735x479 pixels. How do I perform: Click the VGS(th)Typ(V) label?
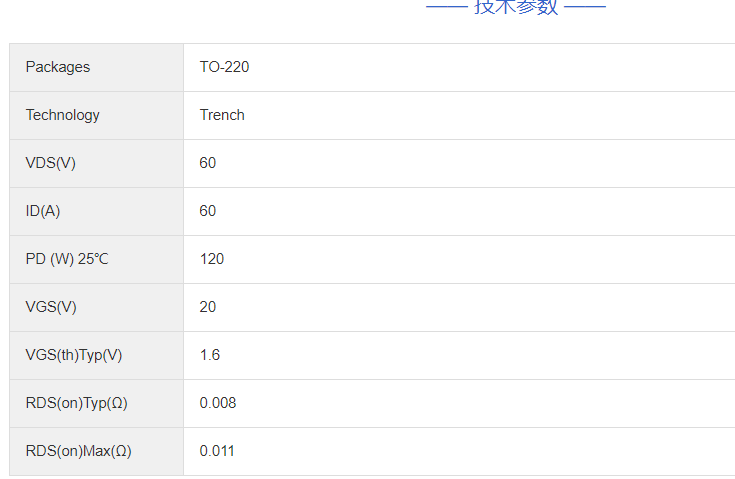[x=74, y=355]
